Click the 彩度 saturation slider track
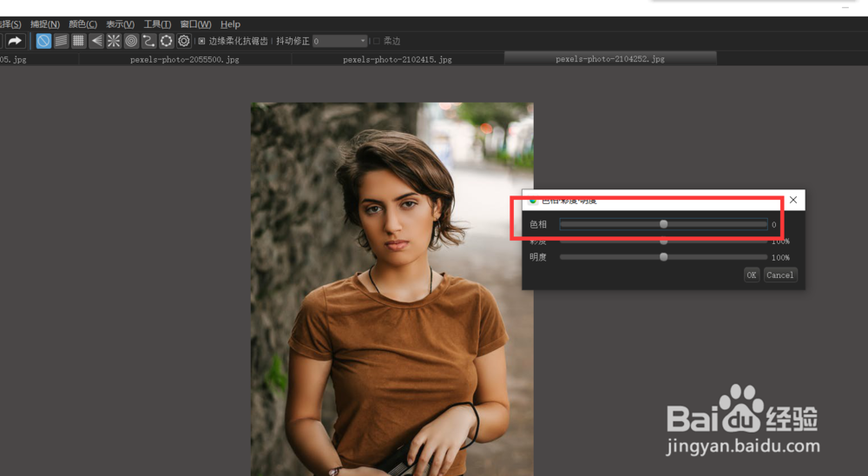 coord(663,241)
